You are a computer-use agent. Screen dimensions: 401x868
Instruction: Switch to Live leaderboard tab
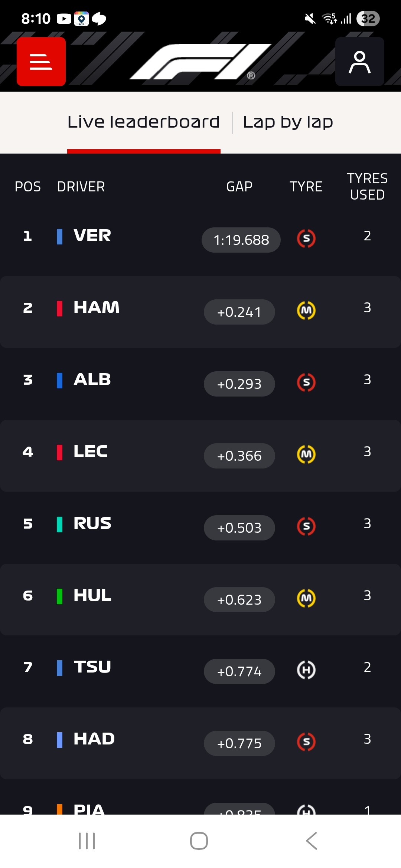[x=144, y=122]
